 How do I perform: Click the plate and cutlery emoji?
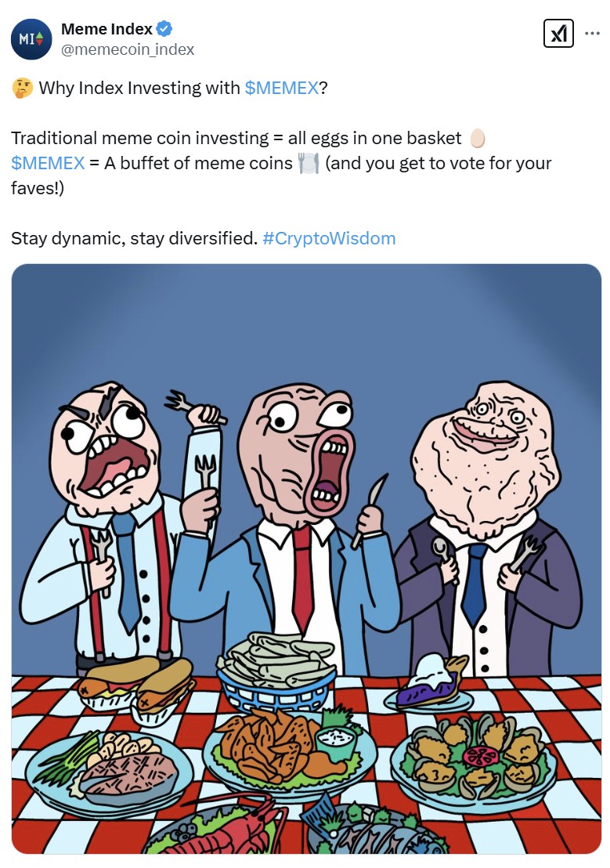[309, 163]
